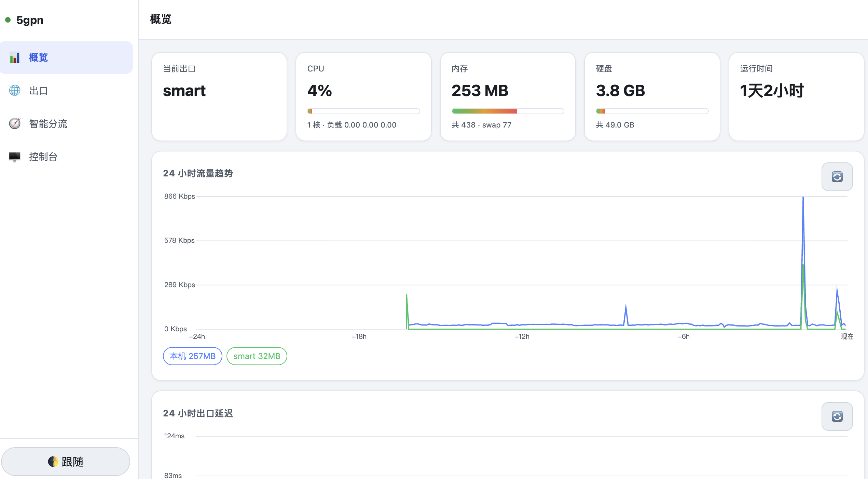Click the 1 核 · 负载 0.00 0.00 0.00 text
The image size is (868, 479).
coord(352,125)
